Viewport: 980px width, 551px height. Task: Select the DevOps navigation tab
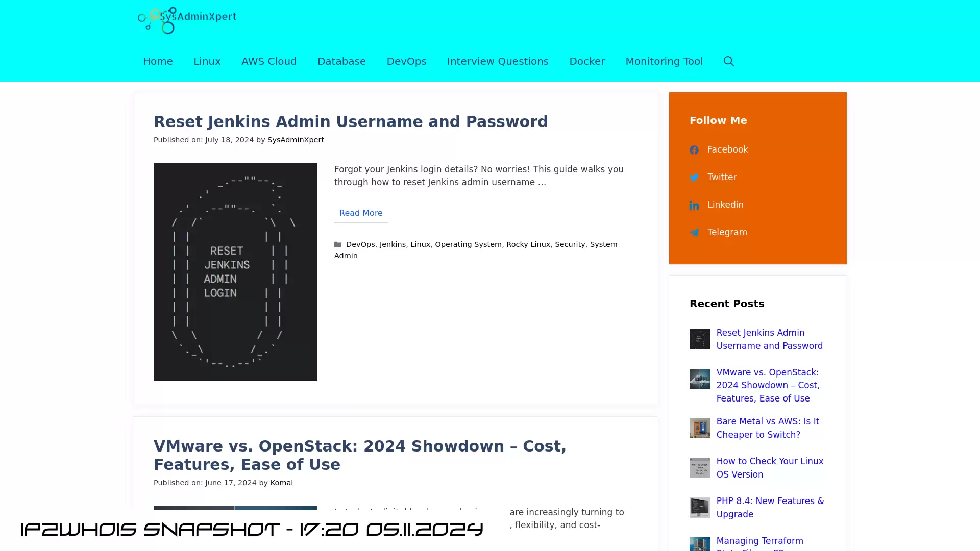pos(406,61)
